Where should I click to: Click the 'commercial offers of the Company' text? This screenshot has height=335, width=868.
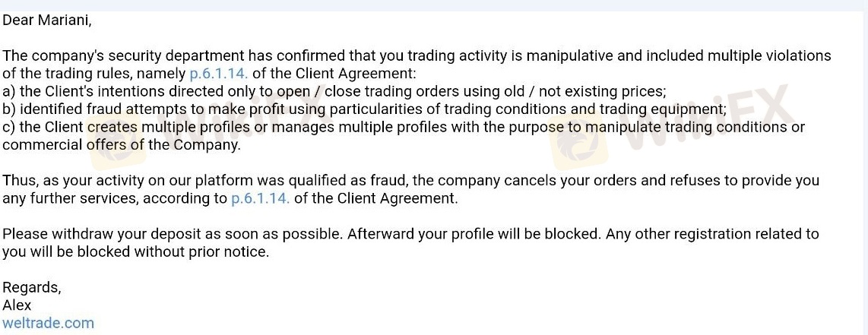tap(122, 145)
